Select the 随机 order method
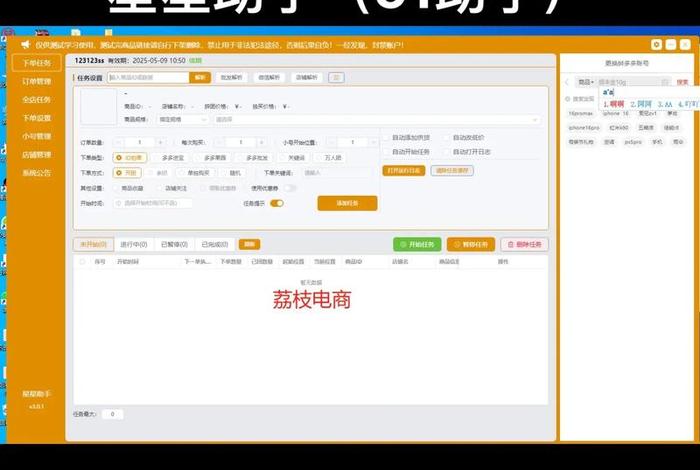The height and width of the screenshot is (470, 700). click(x=231, y=173)
